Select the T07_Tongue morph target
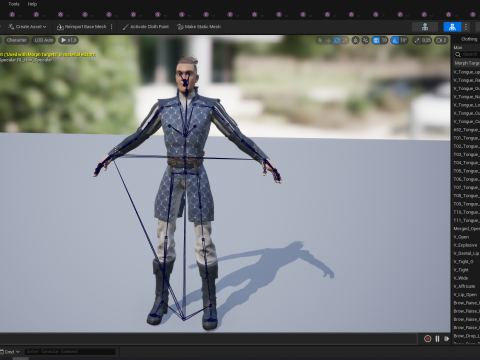Image resolution: width=480 pixels, height=360 pixels. (x=466, y=188)
